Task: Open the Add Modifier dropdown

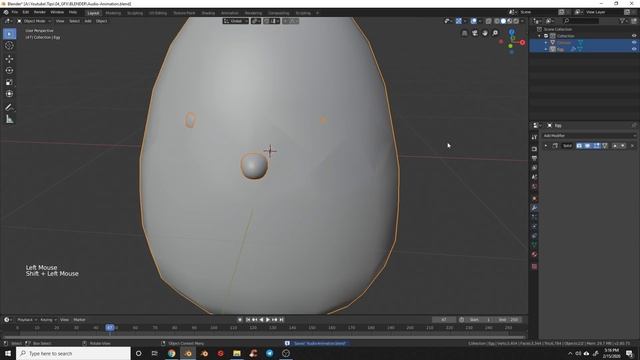Action: pyautogui.click(x=589, y=136)
